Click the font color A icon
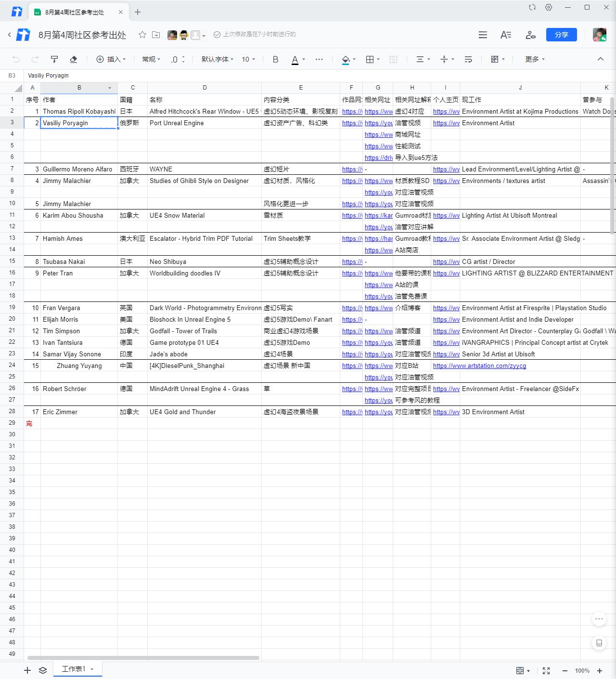Viewport: 616px width, 679px height. pos(295,59)
